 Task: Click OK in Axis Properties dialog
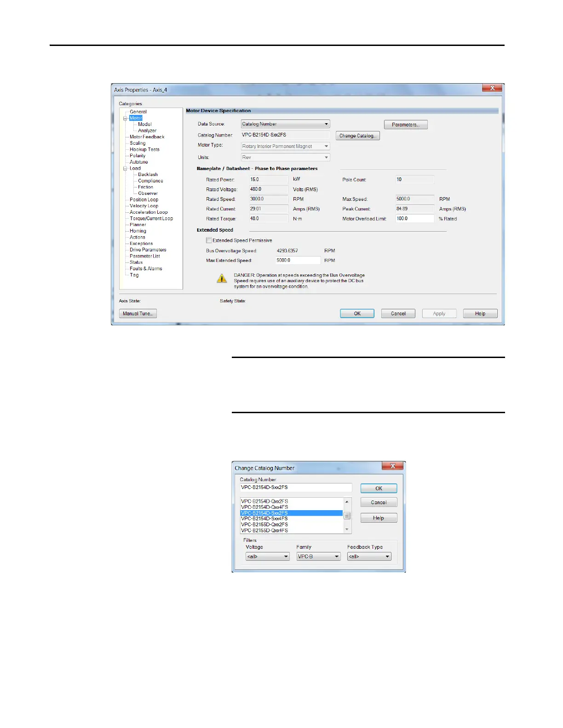point(357,313)
